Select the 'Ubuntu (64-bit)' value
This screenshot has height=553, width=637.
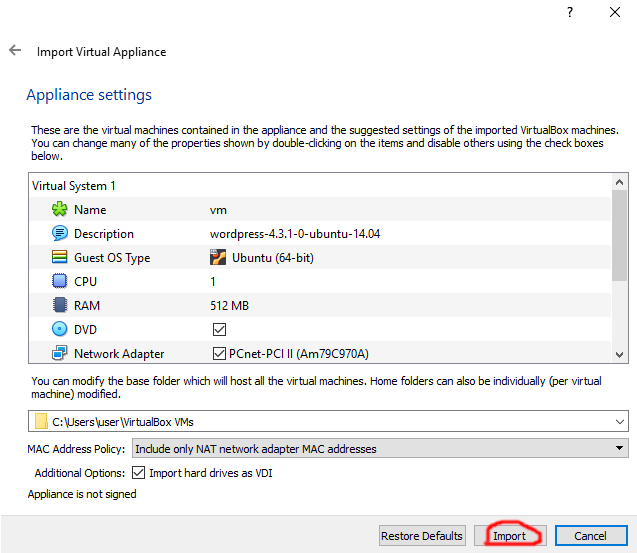point(273,258)
